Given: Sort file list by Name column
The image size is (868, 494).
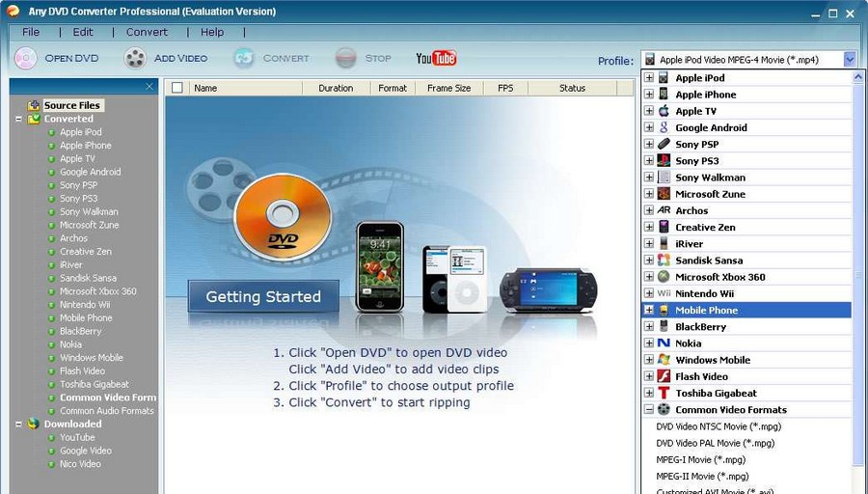Looking at the screenshot, I should click(245, 88).
